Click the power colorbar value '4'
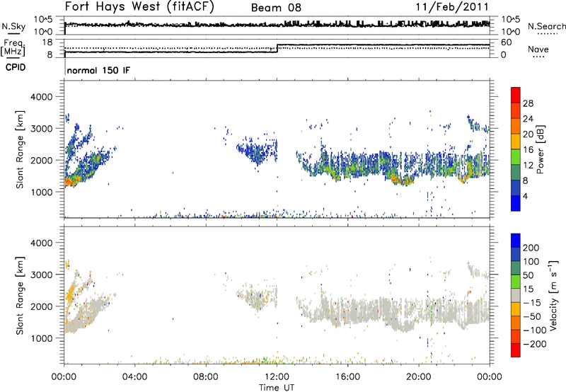Viewport: 566px width, 392px height. click(x=525, y=196)
